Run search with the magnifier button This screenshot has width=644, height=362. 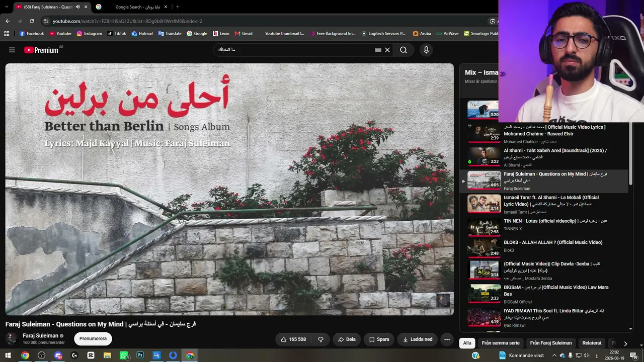(404, 50)
